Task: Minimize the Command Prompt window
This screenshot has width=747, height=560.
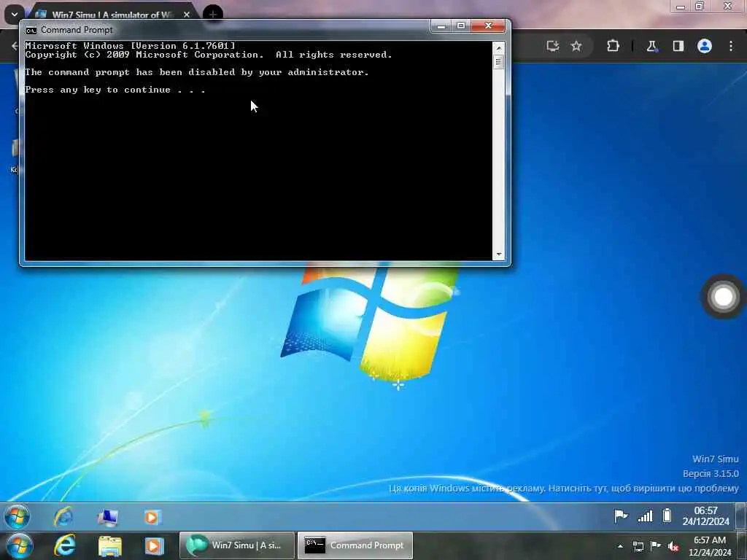Action: 441,26
